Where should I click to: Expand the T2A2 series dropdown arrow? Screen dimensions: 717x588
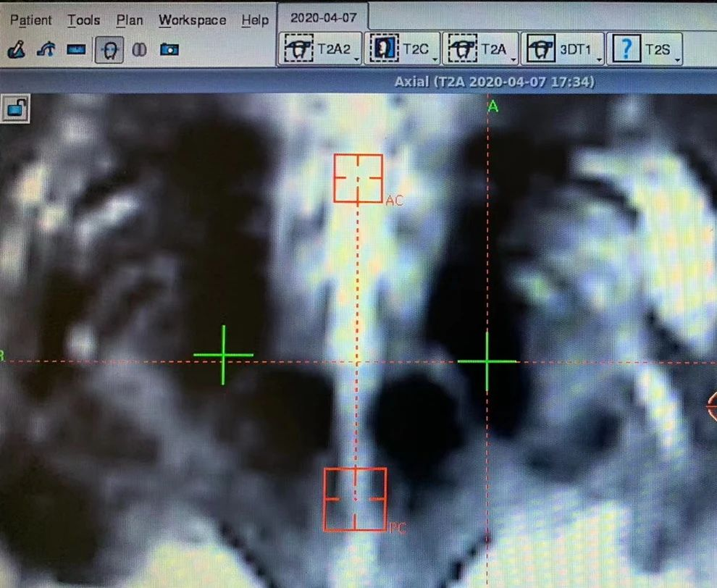(356, 60)
